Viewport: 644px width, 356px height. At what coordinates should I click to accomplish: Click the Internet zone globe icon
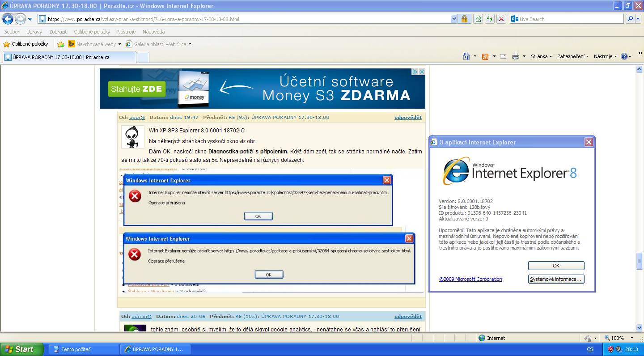[481, 338]
